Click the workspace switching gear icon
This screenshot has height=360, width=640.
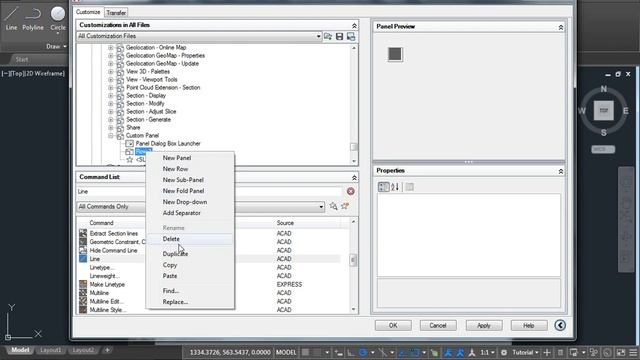coord(504,352)
